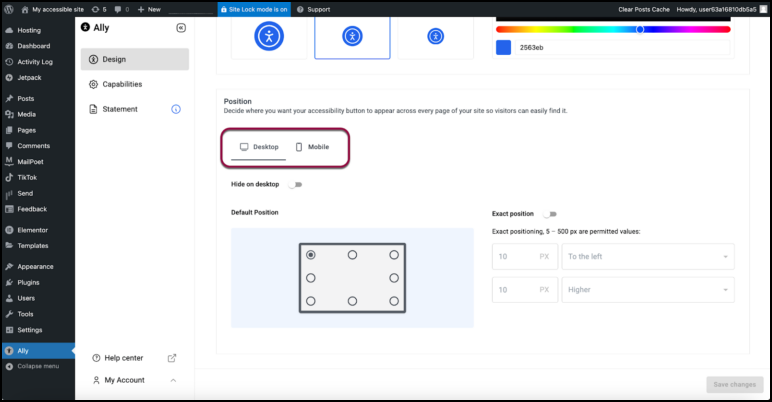Image resolution: width=772 pixels, height=402 pixels.
Task: Enable the Exact position switch
Action: (x=549, y=214)
